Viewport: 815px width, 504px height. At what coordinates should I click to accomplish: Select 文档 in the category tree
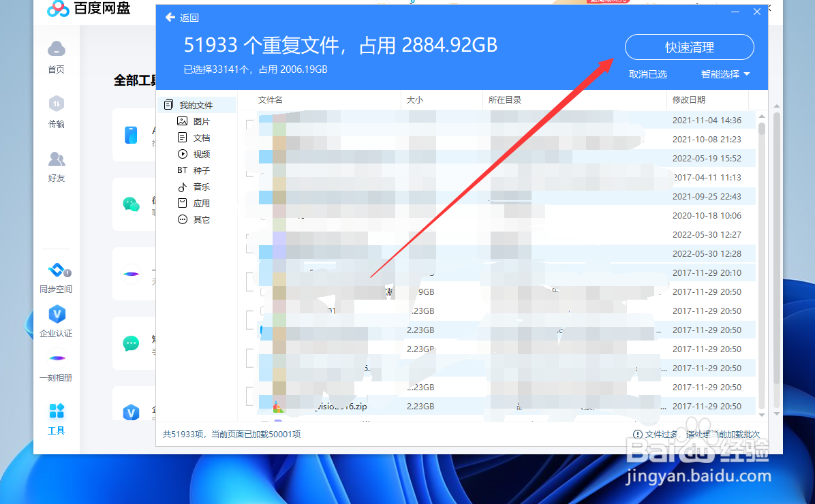[x=202, y=138]
